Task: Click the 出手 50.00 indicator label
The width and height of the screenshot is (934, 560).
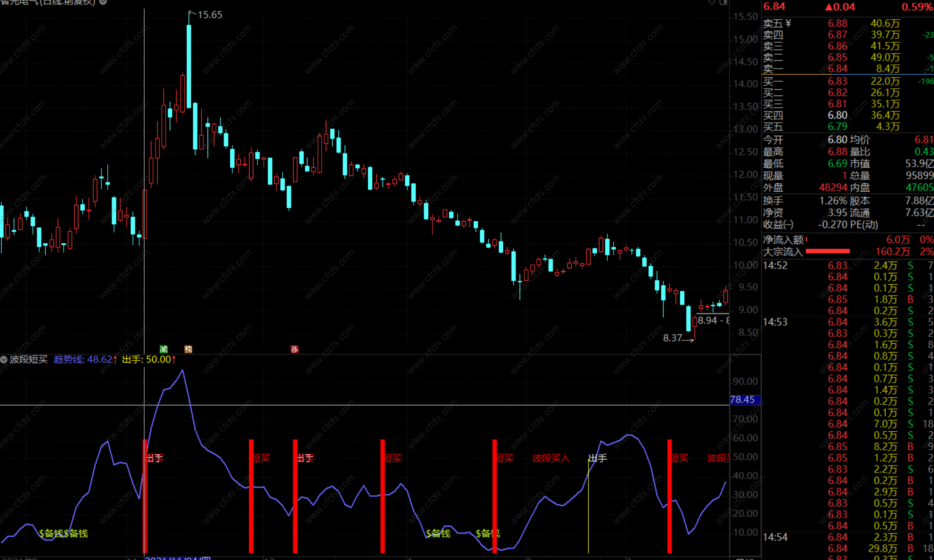Action: pos(147,359)
